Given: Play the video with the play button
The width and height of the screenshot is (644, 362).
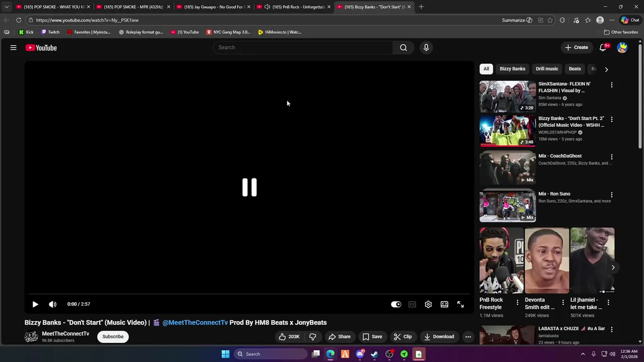Looking at the screenshot, I should coord(35,304).
